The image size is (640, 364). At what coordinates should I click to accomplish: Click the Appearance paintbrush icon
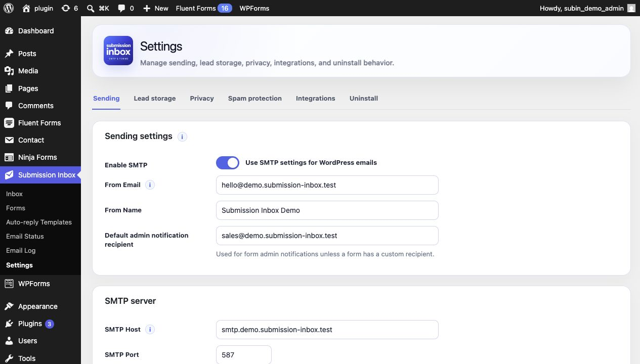[9, 306]
